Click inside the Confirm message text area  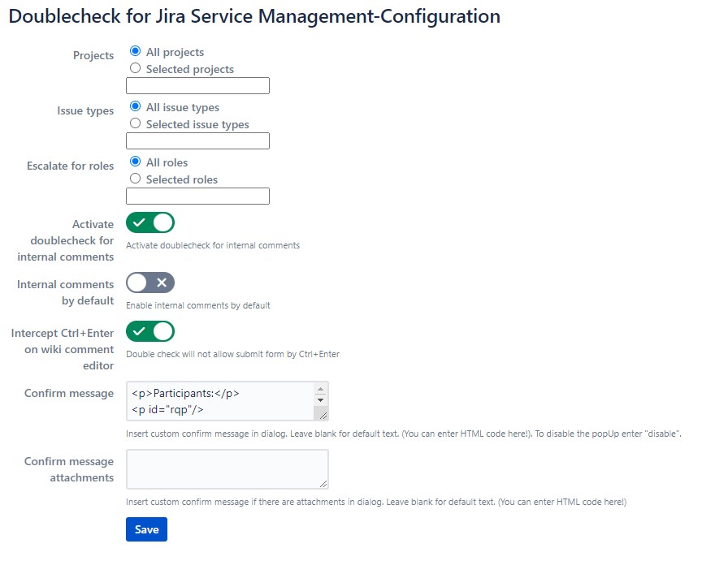219,401
